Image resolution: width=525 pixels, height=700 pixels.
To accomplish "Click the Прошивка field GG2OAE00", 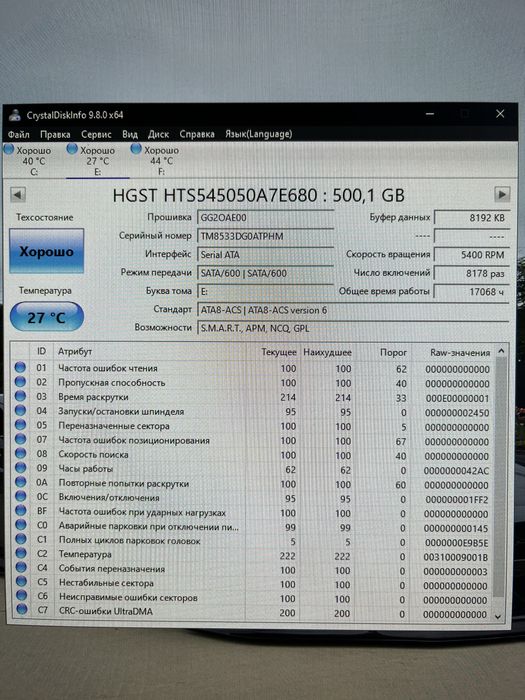I will [x=265, y=217].
